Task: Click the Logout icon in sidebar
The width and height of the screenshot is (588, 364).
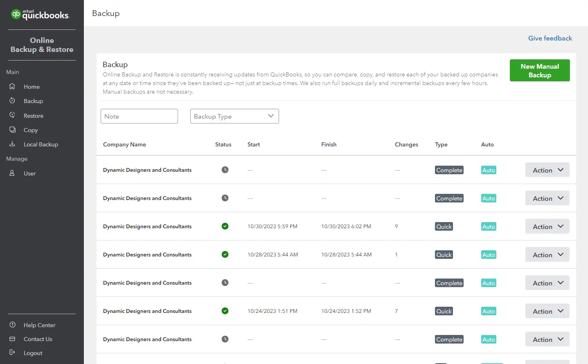Action: [x=12, y=353]
